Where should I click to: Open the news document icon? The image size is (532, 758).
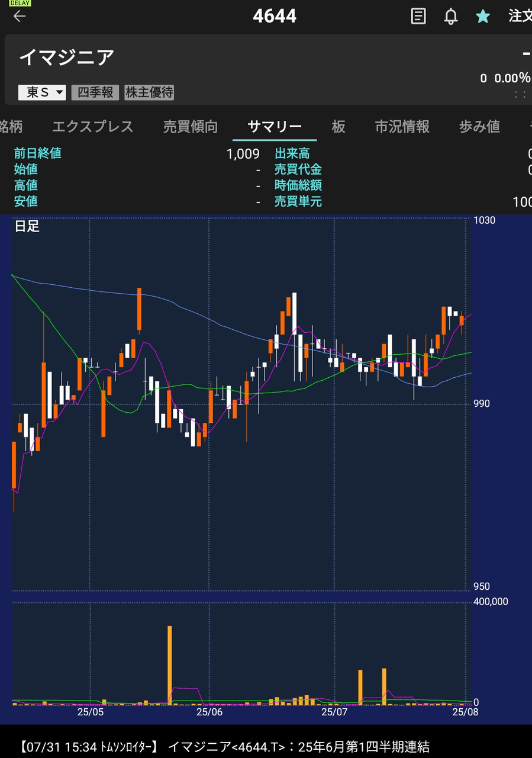(418, 16)
